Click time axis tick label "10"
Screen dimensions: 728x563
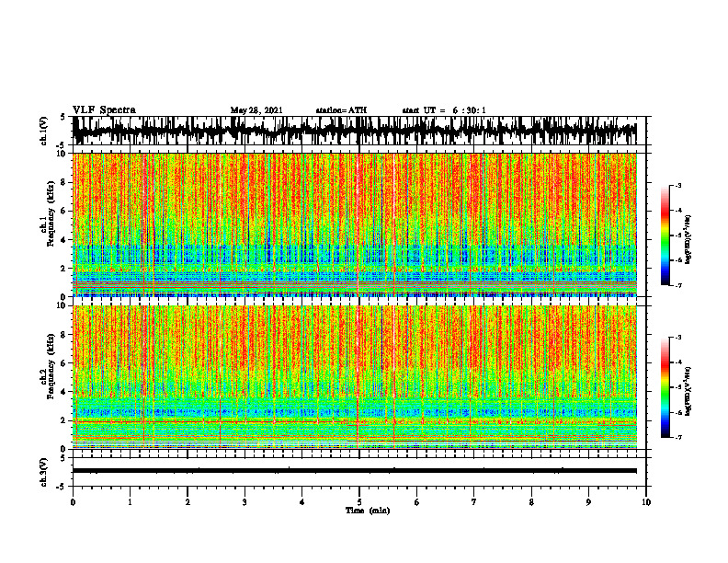[646, 502]
